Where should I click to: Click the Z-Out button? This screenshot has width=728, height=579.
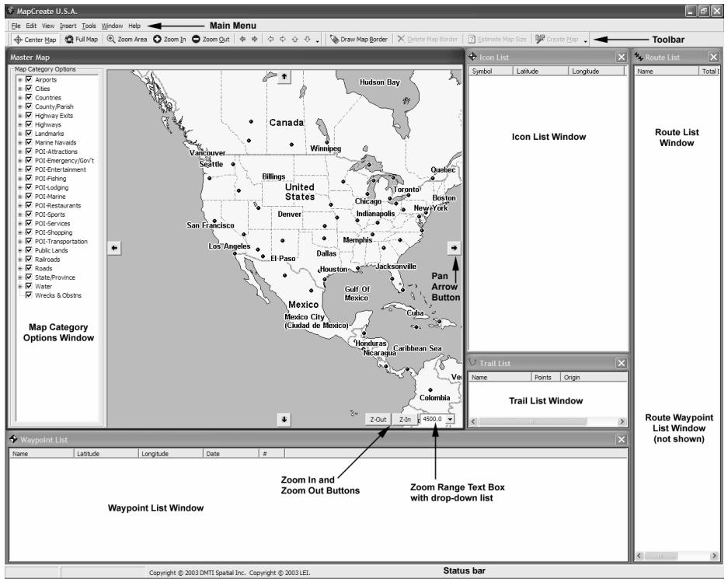click(x=378, y=419)
